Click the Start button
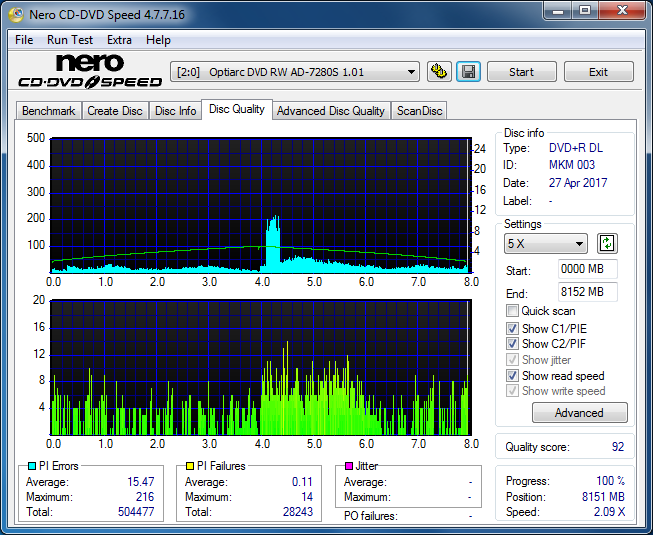This screenshot has width=653, height=535. tap(521, 72)
